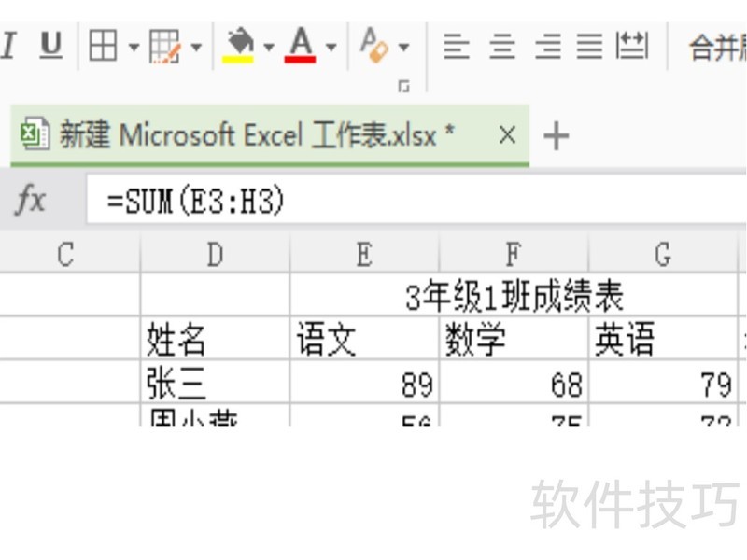The height and width of the screenshot is (560, 747).
Task: Add a new document tab
Action: click(x=557, y=135)
